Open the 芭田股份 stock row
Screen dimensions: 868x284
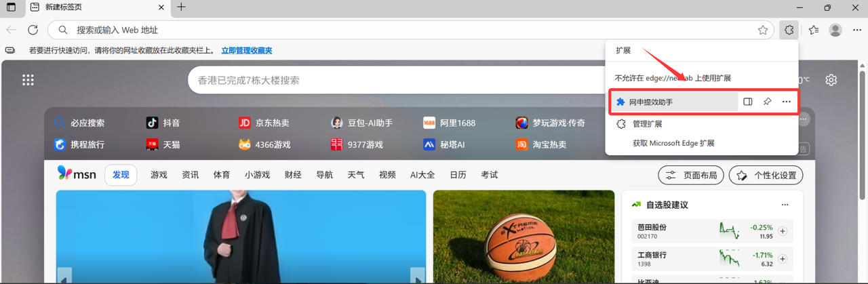[712, 231]
